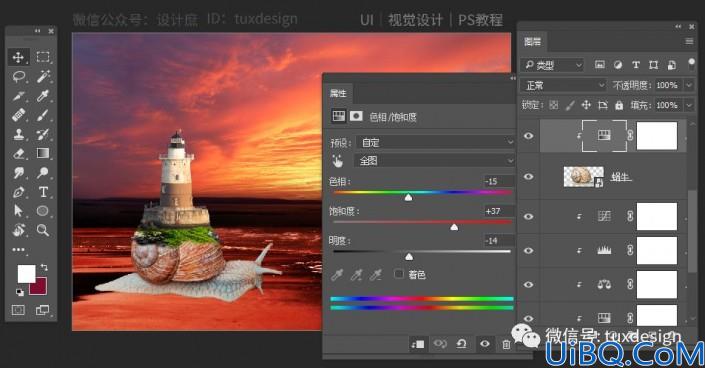Select the Clone Stamp tool

[x=18, y=134]
